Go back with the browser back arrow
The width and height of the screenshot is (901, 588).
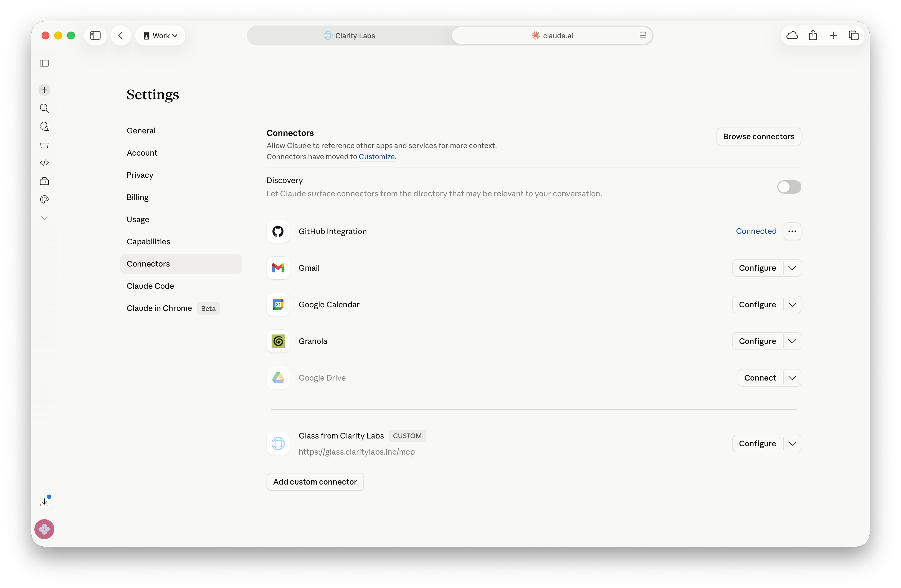tap(121, 36)
